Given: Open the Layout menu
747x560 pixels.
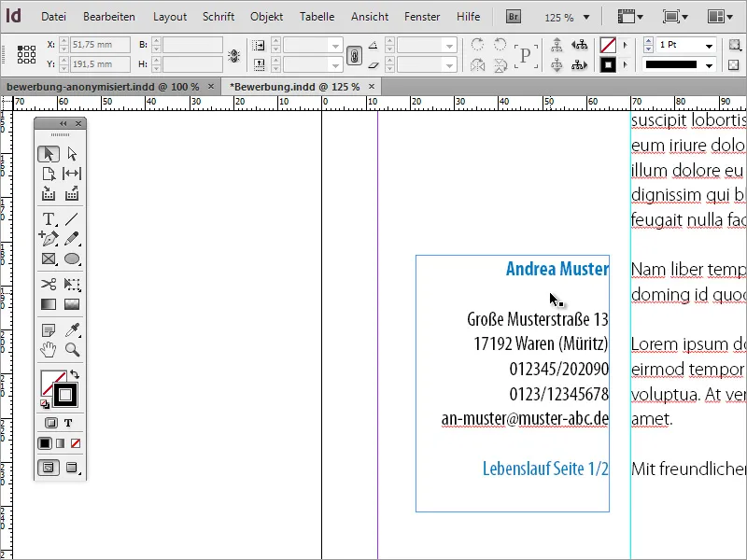Looking at the screenshot, I should (170, 17).
